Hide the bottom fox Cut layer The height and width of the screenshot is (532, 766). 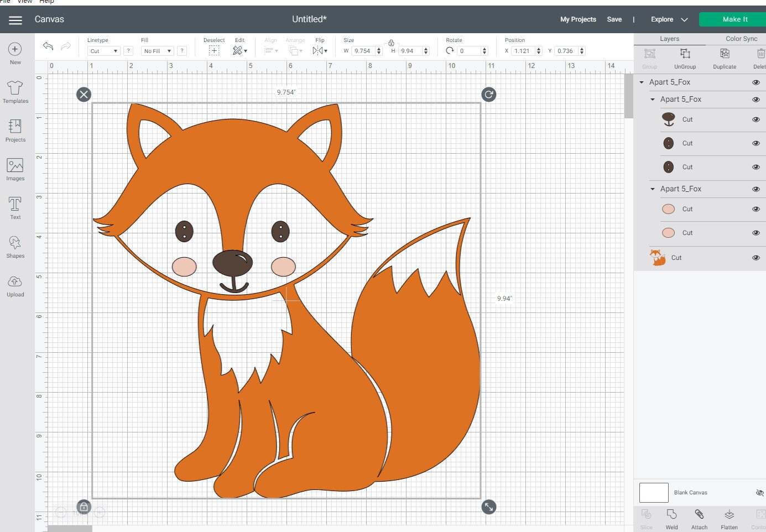[x=755, y=257]
